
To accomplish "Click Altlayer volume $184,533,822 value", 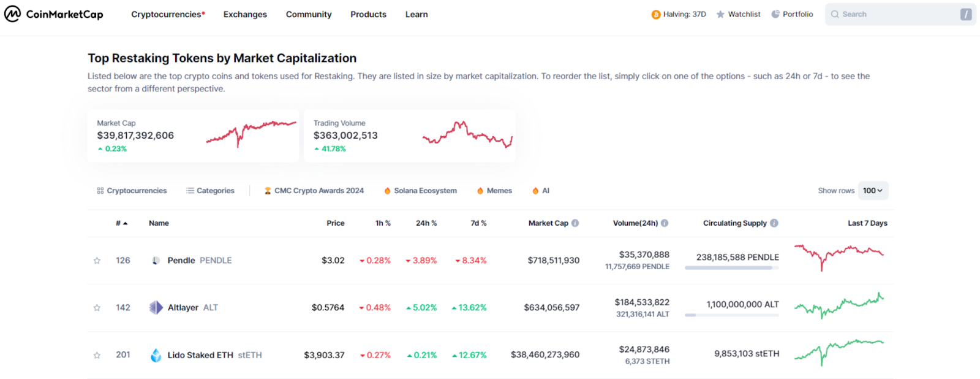I will tap(642, 302).
